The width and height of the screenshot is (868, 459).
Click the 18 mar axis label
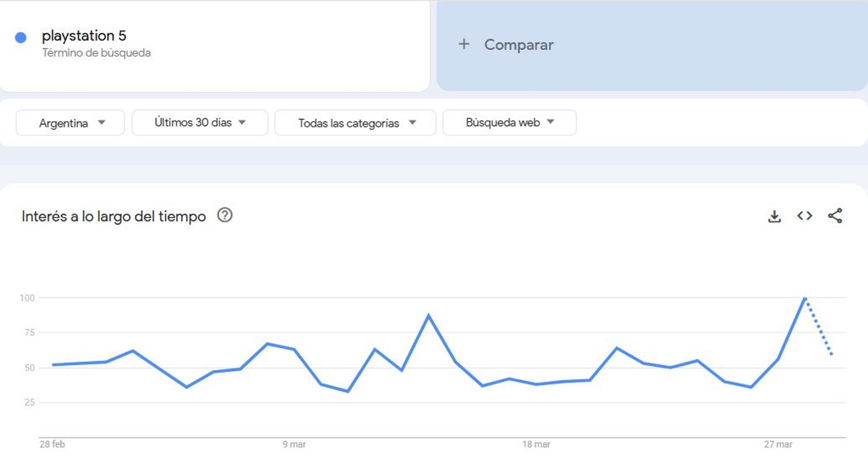536,444
